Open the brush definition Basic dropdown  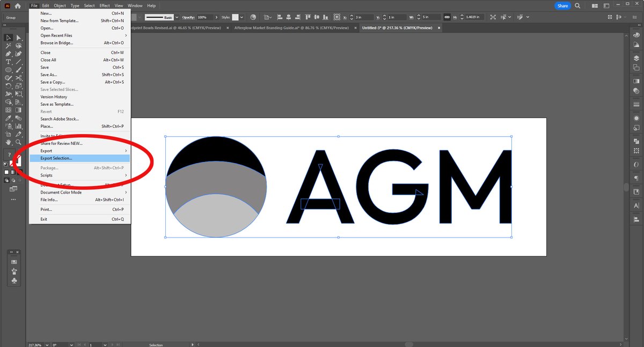(177, 17)
